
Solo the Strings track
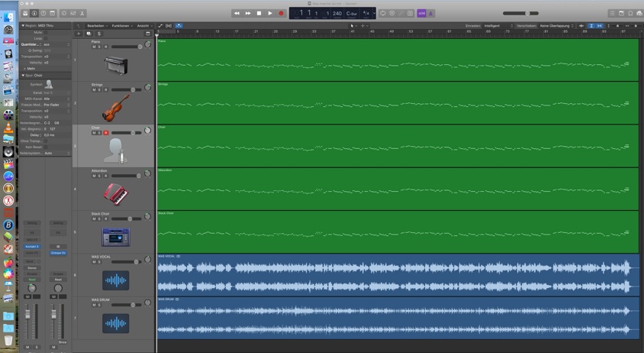tap(99, 89)
